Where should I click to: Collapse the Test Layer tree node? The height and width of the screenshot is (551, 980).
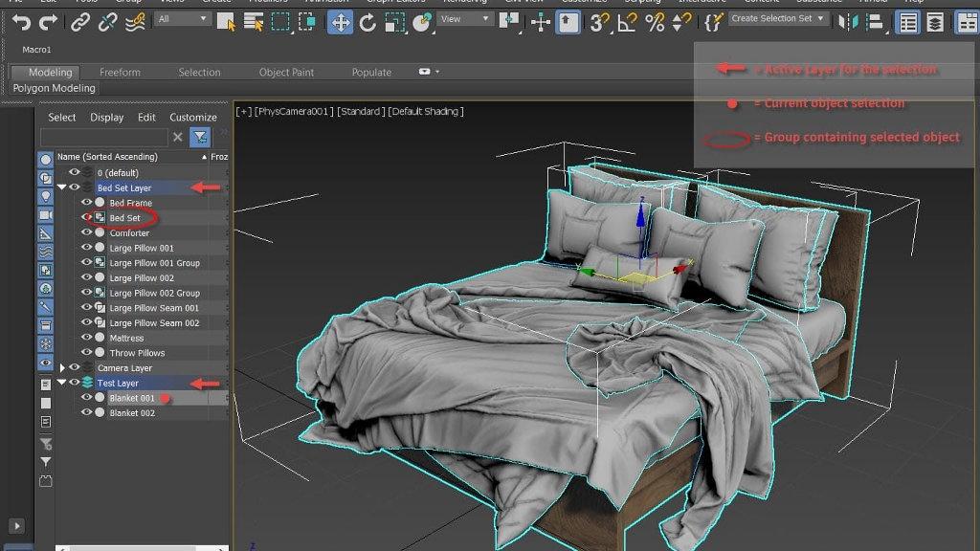(x=60, y=383)
